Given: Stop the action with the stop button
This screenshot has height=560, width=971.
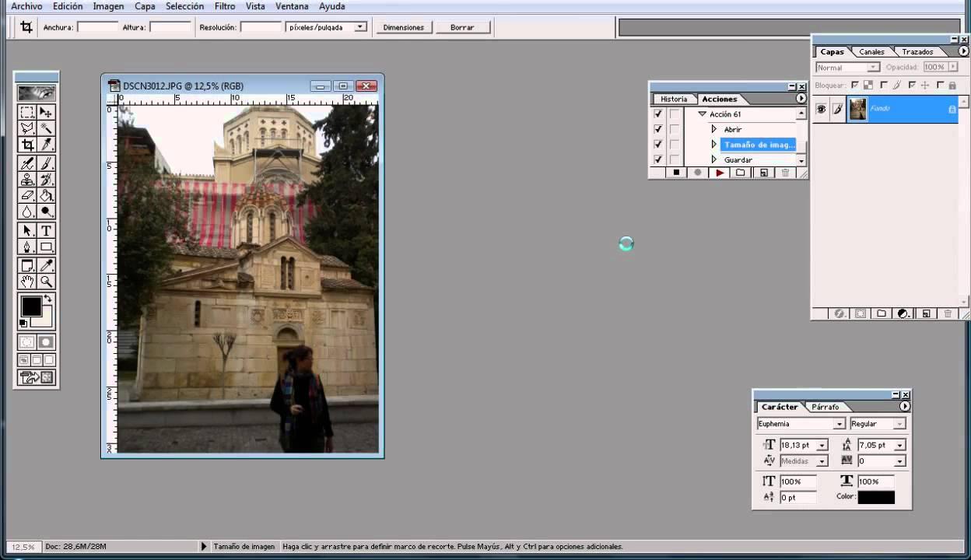Looking at the screenshot, I should click(676, 173).
